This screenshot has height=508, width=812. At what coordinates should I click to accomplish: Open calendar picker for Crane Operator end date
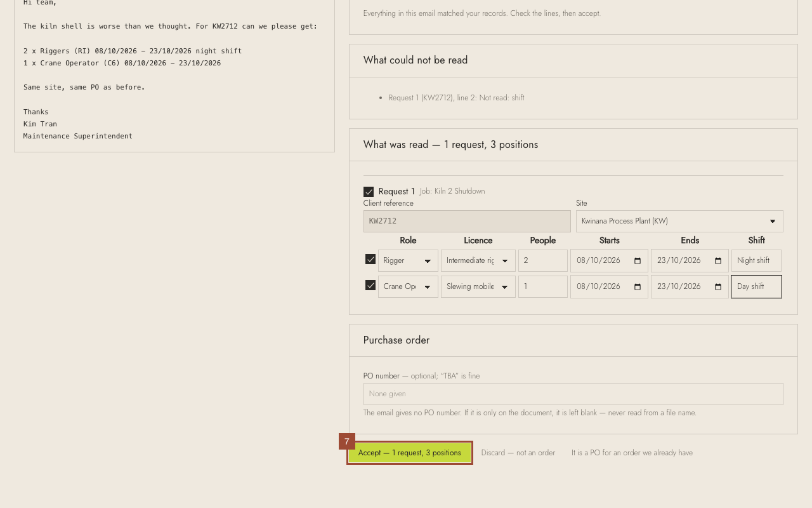click(x=718, y=286)
